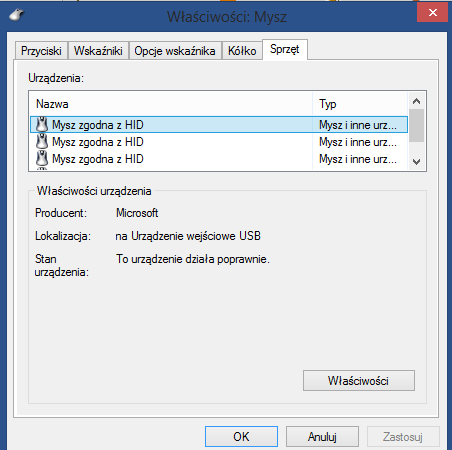Sort devices by the Nazwa column header

coord(171,104)
